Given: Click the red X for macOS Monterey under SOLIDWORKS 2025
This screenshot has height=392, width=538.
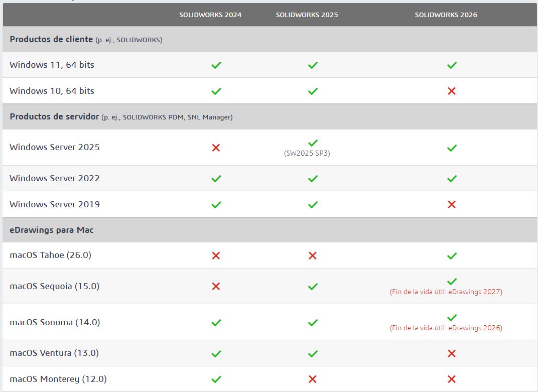Looking at the screenshot, I should point(313,379).
